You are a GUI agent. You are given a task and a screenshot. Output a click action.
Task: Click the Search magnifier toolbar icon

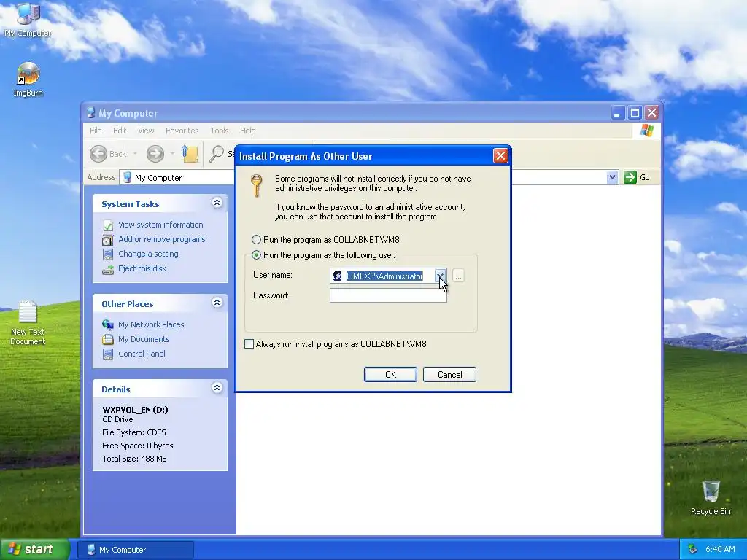(x=217, y=153)
